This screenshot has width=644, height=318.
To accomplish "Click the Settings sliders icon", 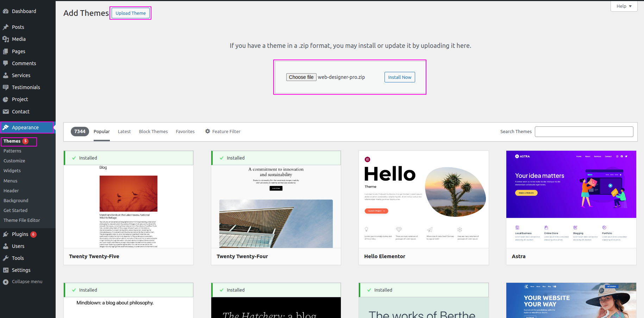I will pos(6,270).
